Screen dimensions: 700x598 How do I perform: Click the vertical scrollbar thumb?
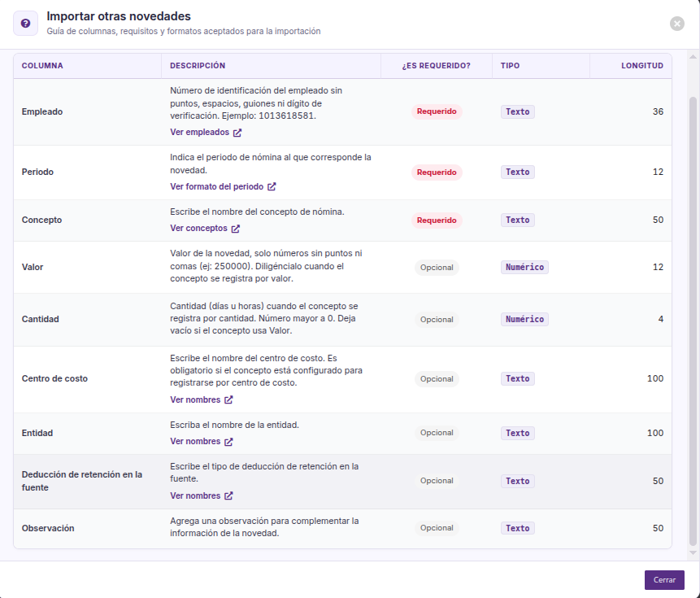pyautogui.click(x=693, y=321)
